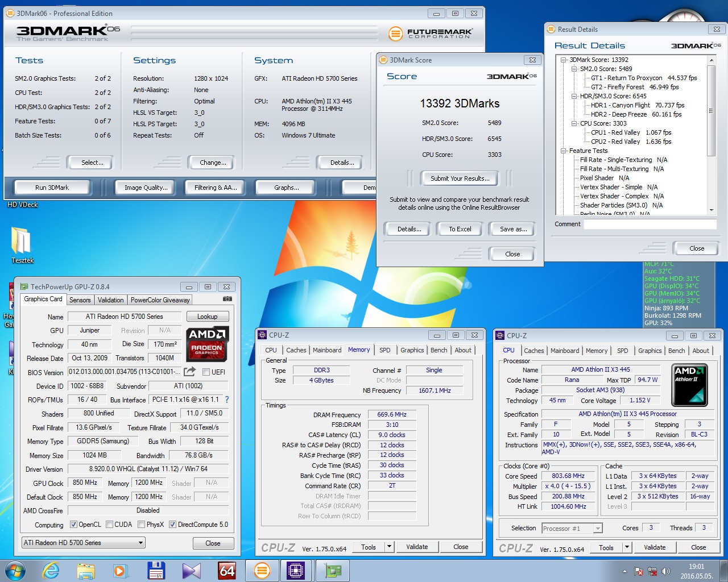The height and width of the screenshot is (582, 728).
Task: Toggle the OpenCL computing checkbox
Action: pos(73,525)
